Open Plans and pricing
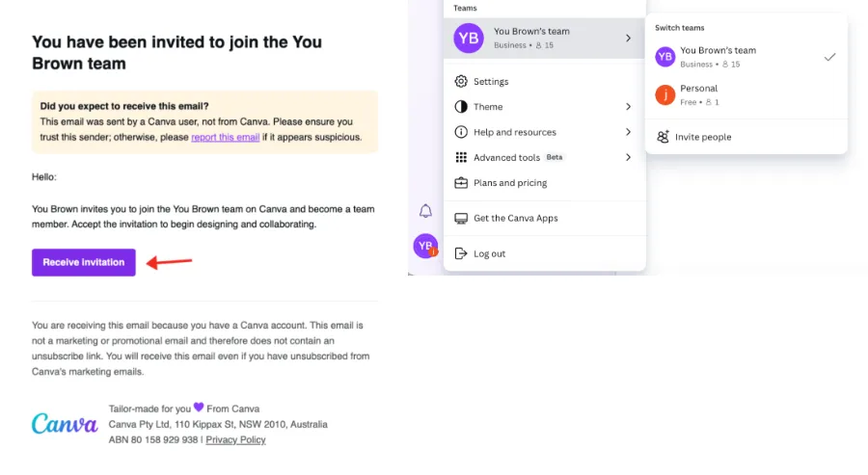Image resolution: width=868 pixels, height=475 pixels. 545,183
